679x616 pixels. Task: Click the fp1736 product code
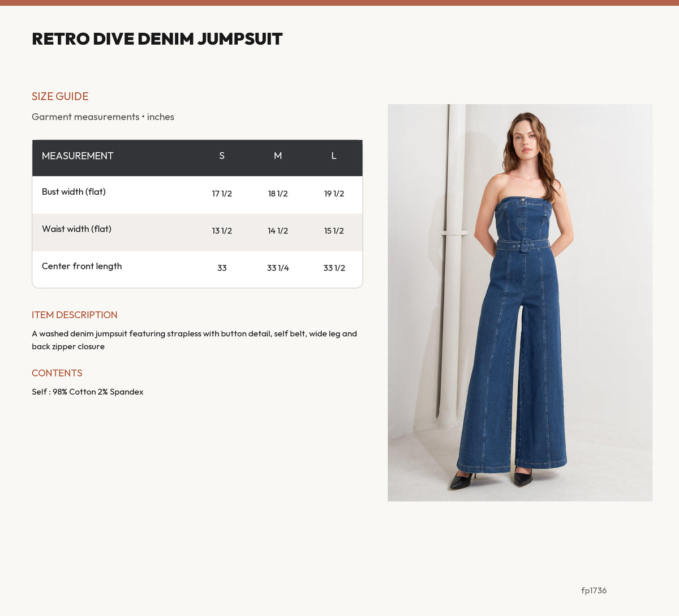tap(594, 591)
